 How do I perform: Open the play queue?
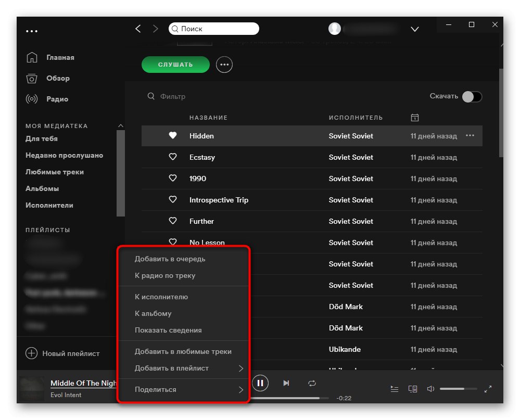pos(395,389)
